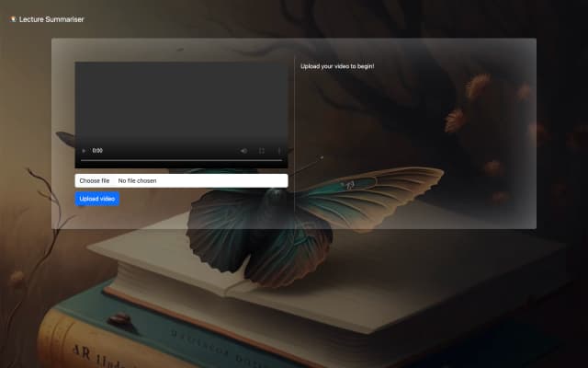Open the Lecture Summariser title link
Viewport: 588px width, 368px height.
pyautogui.click(x=51, y=19)
